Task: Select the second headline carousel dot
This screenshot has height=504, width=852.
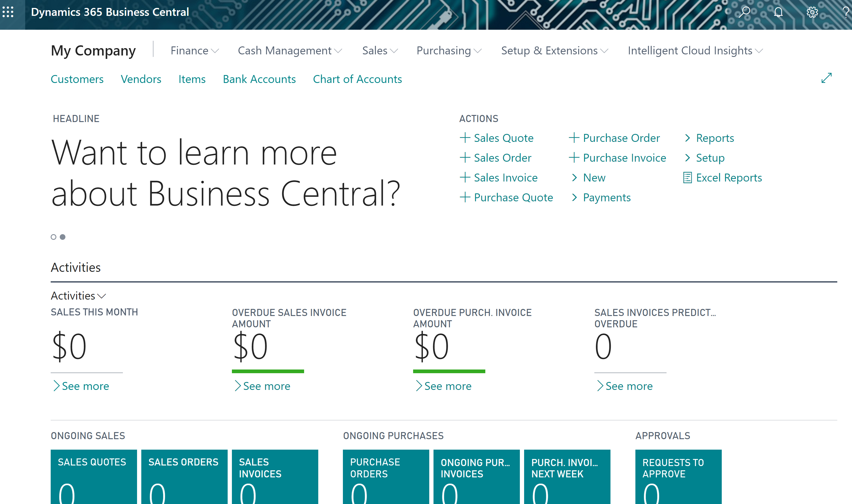Action: 63,237
